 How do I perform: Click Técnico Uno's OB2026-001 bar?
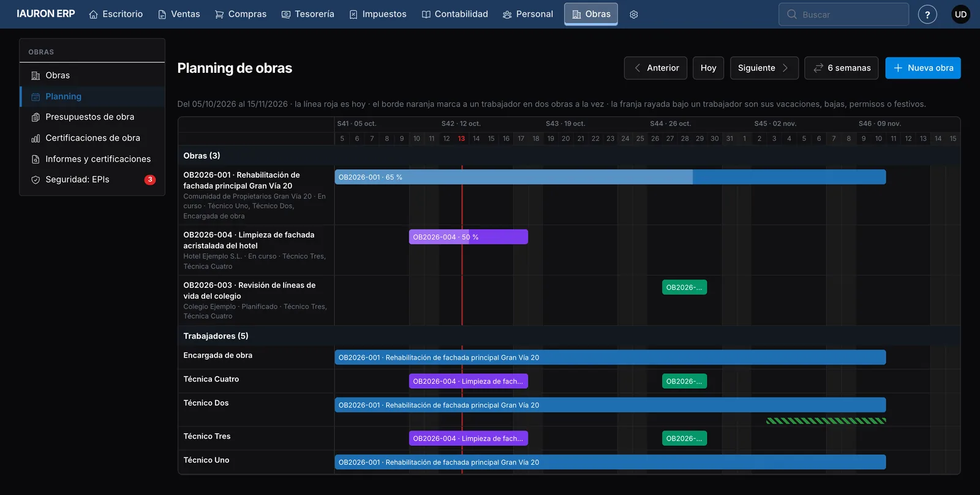pyautogui.click(x=610, y=462)
